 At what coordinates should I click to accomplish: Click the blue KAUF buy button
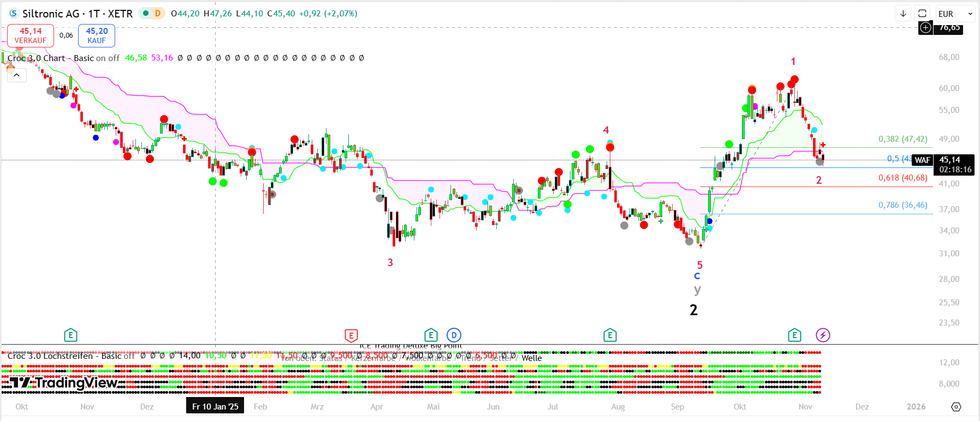[97, 35]
